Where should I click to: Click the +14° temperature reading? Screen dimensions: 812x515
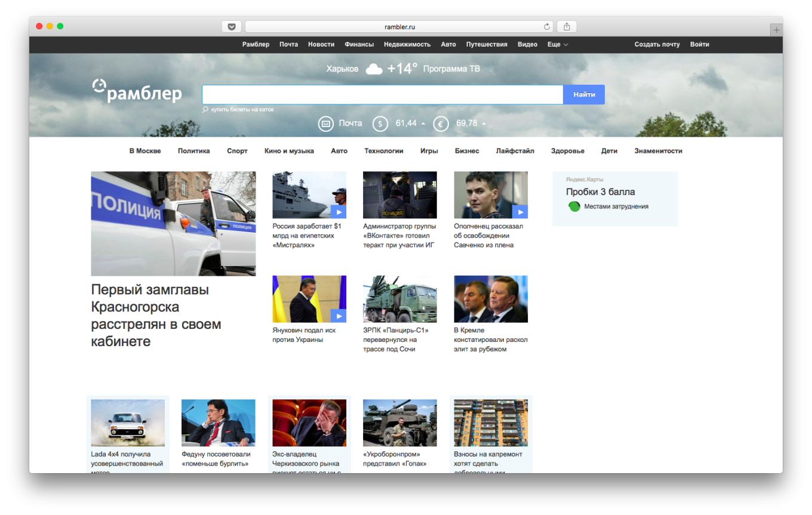pos(402,69)
